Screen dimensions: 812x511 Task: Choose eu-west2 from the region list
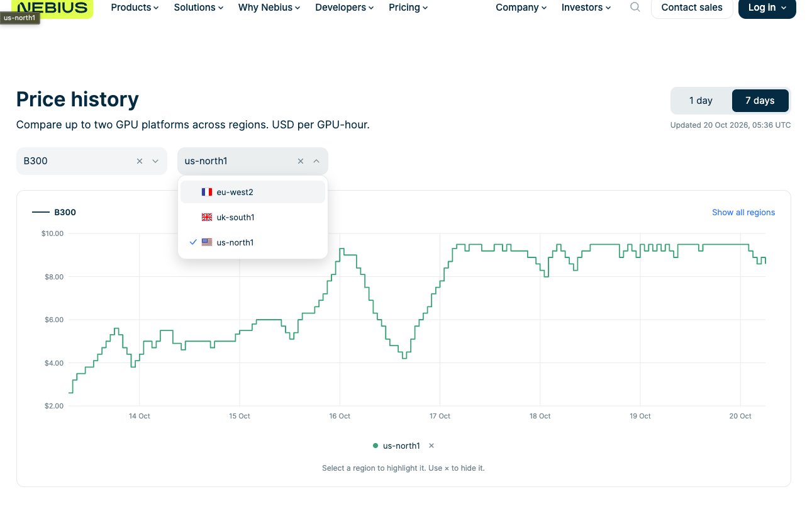(253, 192)
